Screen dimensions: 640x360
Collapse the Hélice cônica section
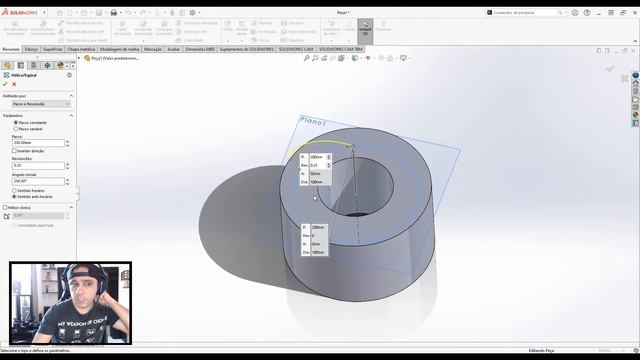(71, 208)
